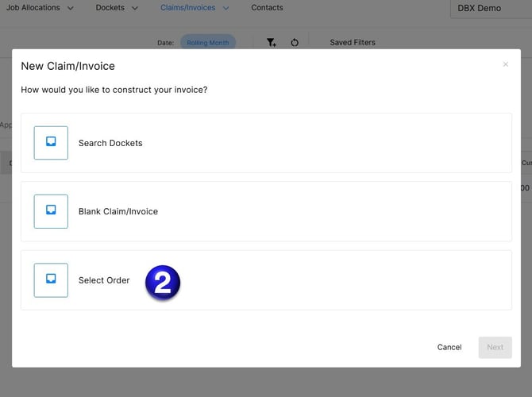This screenshot has width=532, height=397.
Task: Close the New Claim/Invoice dialog with X
Action: tap(506, 64)
